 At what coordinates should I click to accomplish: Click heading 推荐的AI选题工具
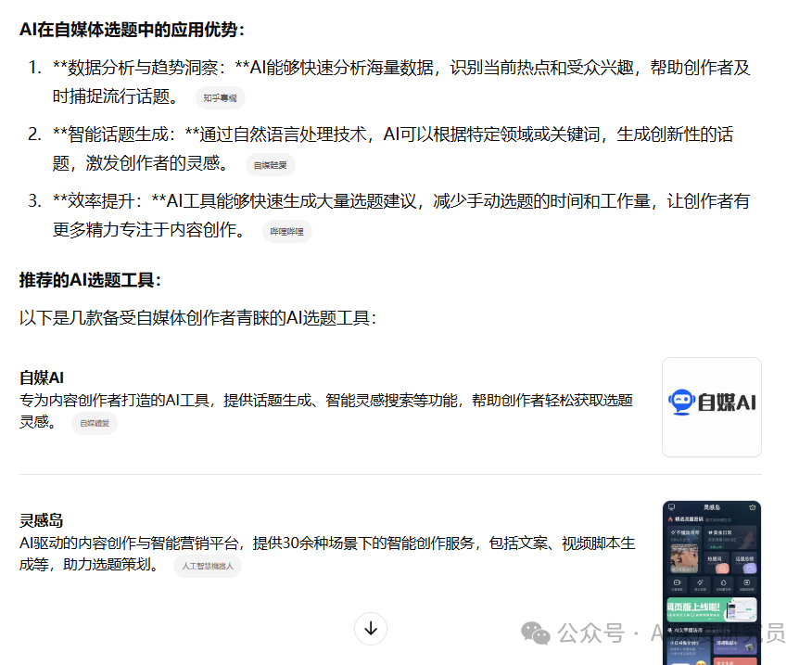[x=90, y=280]
